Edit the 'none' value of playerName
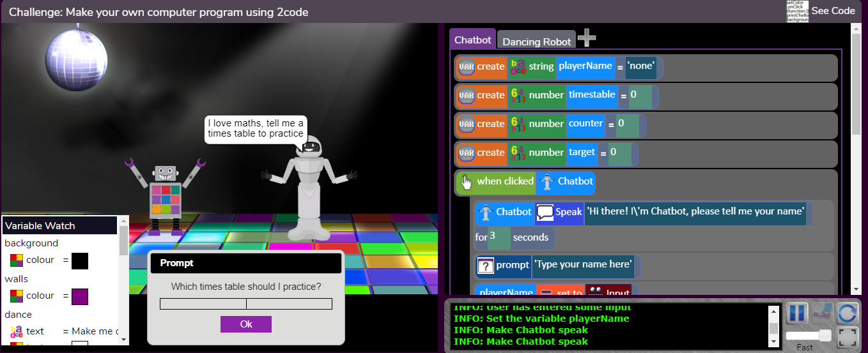This screenshot has height=353, width=868. pos(641,66)
